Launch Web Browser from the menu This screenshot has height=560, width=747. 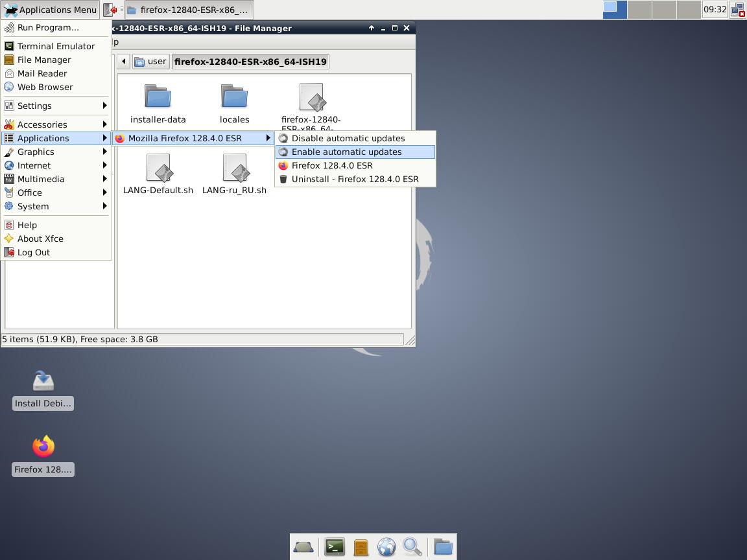coord(56,87)
